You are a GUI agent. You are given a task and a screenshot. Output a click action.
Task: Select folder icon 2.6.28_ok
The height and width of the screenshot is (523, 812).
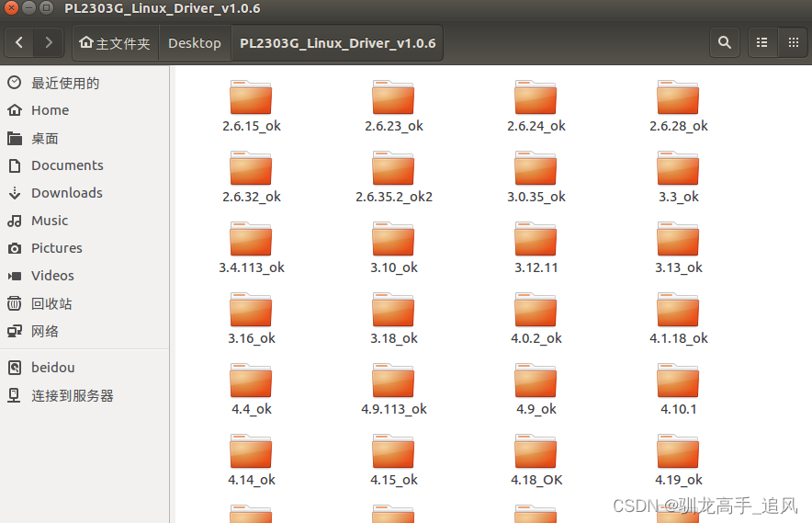(x=678, y=97)
